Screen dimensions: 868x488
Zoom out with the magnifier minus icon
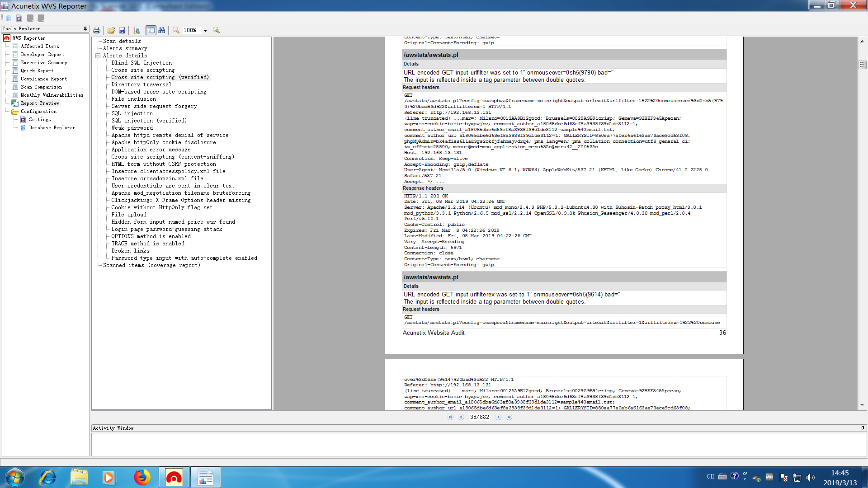coord(176,30)
